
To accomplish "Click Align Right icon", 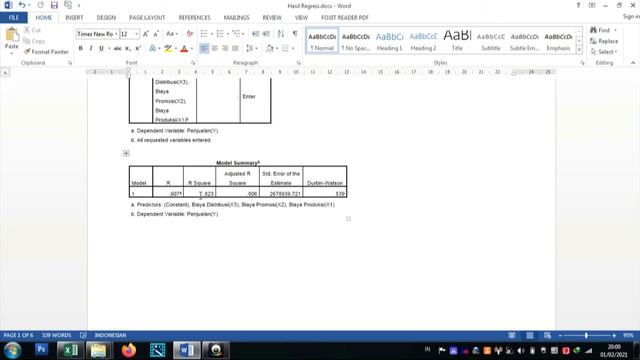I will pyautogui.click(x=225, y=49).
